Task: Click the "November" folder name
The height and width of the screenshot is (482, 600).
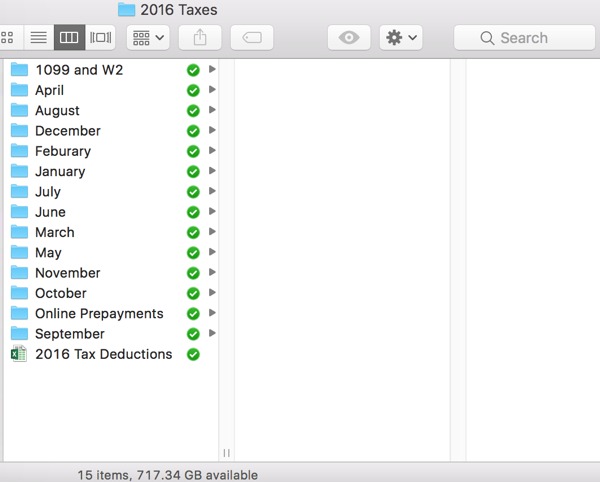Action: [68, 273]
